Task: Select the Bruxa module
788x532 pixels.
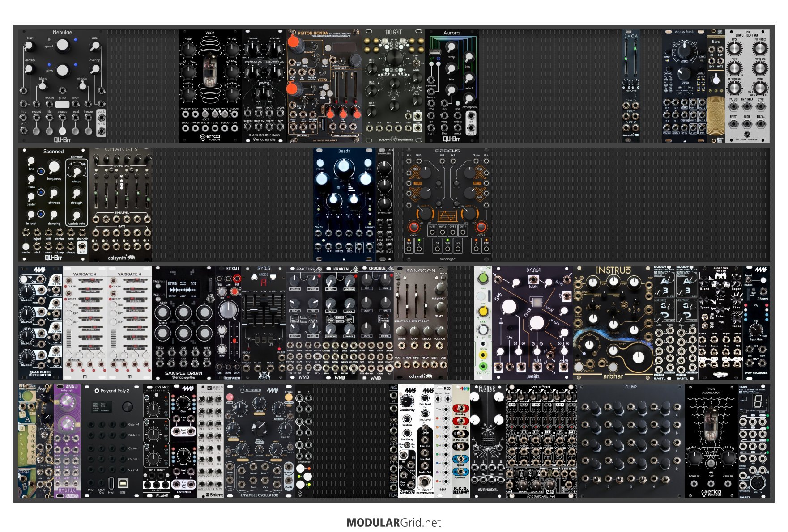Action: coord(532,323)
